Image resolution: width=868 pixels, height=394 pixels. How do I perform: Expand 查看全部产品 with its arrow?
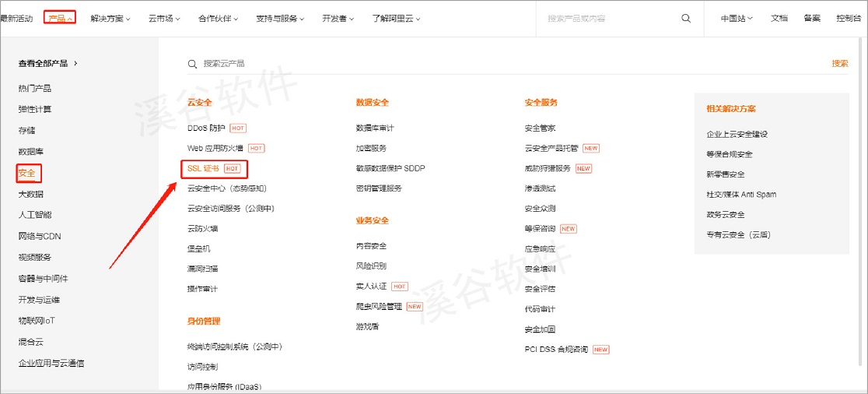tap(48, 63)
